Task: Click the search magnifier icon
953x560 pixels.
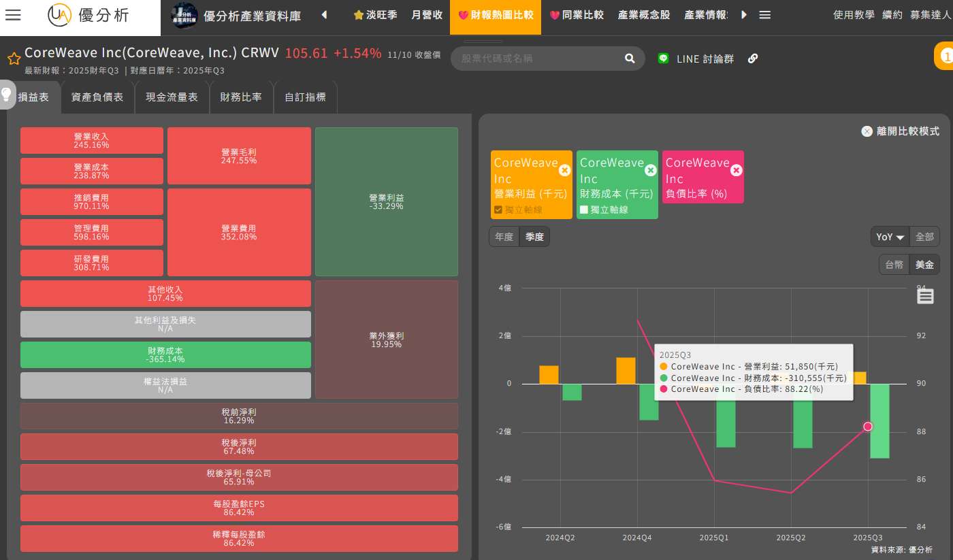Action: (x=630, y=59)
